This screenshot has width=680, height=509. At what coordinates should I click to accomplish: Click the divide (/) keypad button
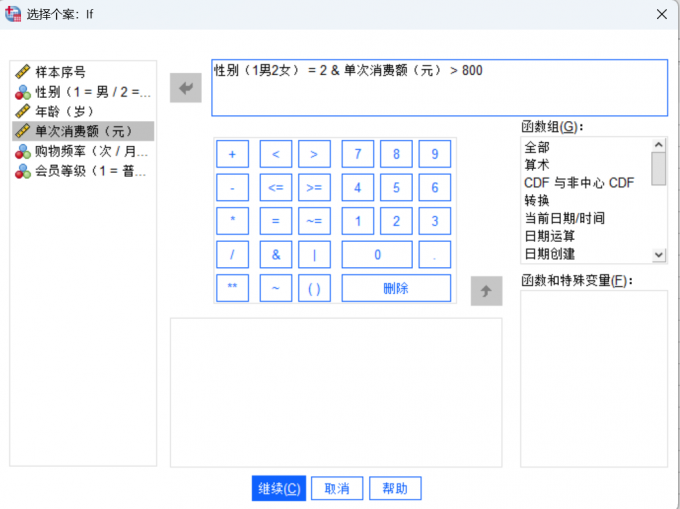click(x=232, y=254)
